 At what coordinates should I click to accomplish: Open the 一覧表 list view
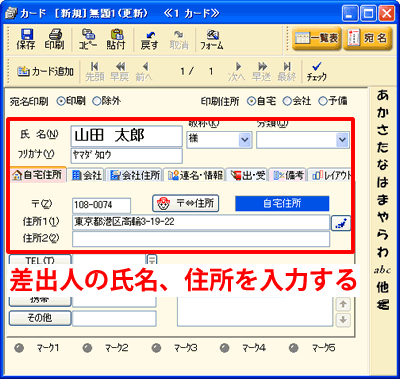coord(317,39)
